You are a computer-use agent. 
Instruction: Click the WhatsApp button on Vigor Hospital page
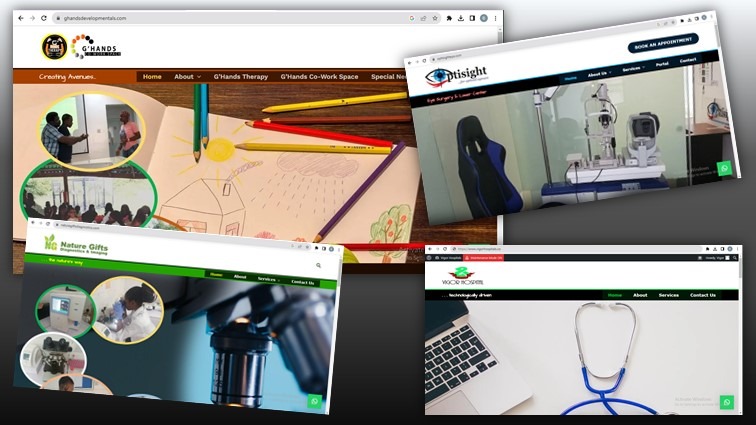pyautogui.click(x=727, y=402)
